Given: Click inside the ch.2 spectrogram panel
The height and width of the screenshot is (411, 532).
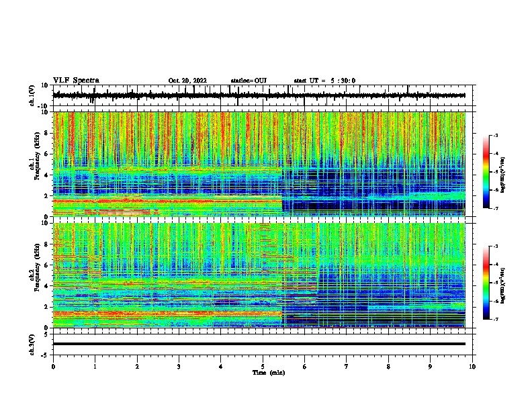Looking at the screenshot, I should click(x=259, y=275).
